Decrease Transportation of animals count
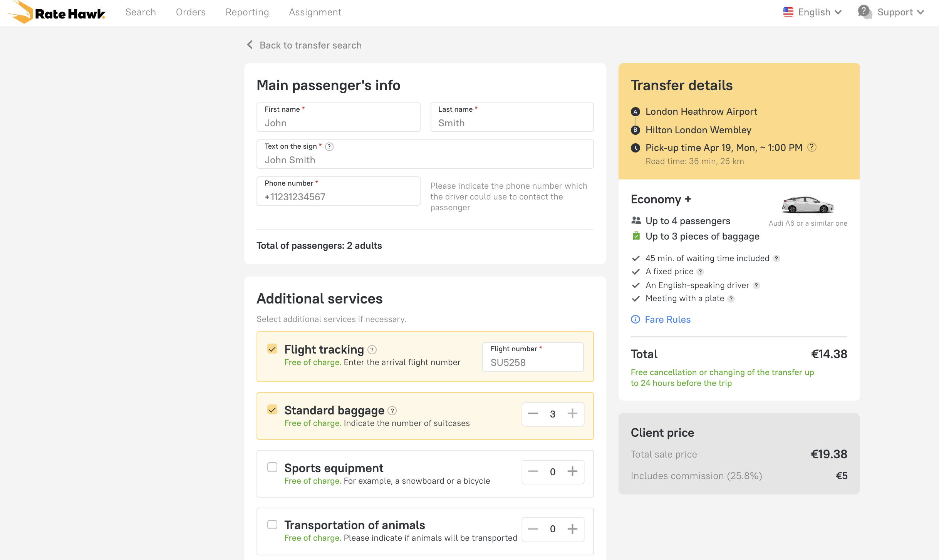 click(x=533, y=529)
